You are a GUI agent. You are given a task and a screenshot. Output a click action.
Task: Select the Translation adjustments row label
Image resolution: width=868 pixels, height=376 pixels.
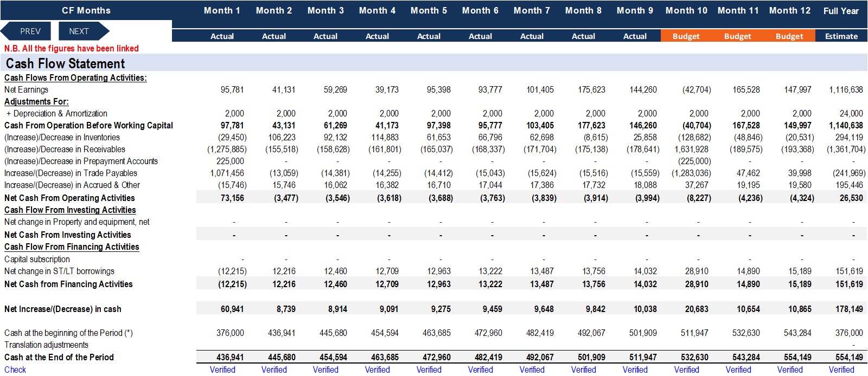[x=46, y=345]
